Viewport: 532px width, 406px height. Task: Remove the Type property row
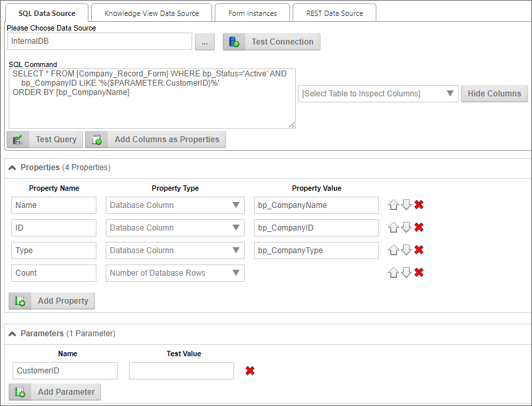419,251
